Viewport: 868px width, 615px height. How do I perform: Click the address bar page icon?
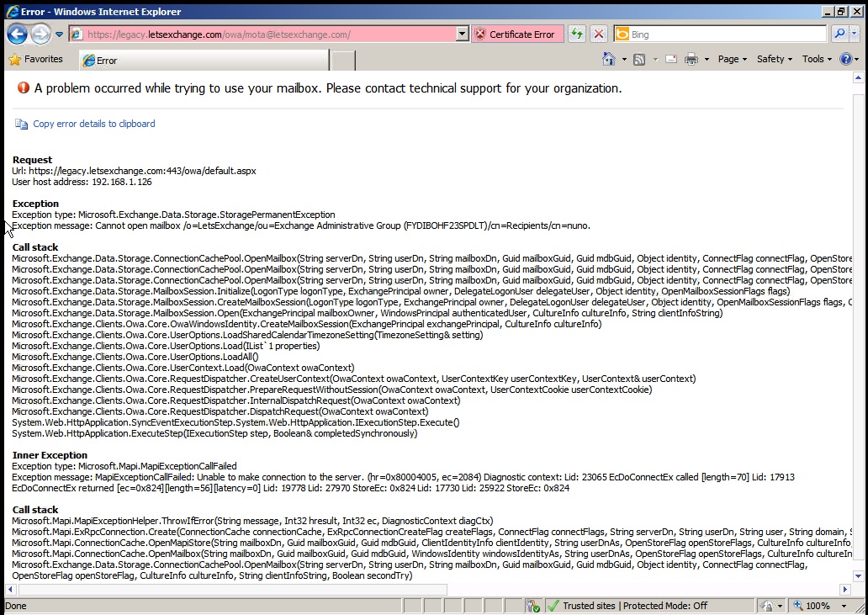click(x=77, y=34)
